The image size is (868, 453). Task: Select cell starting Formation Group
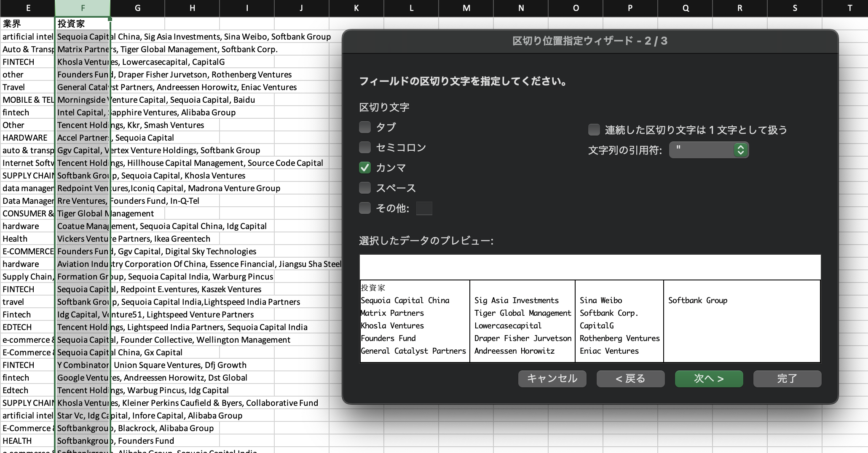(x=83, y=277)
